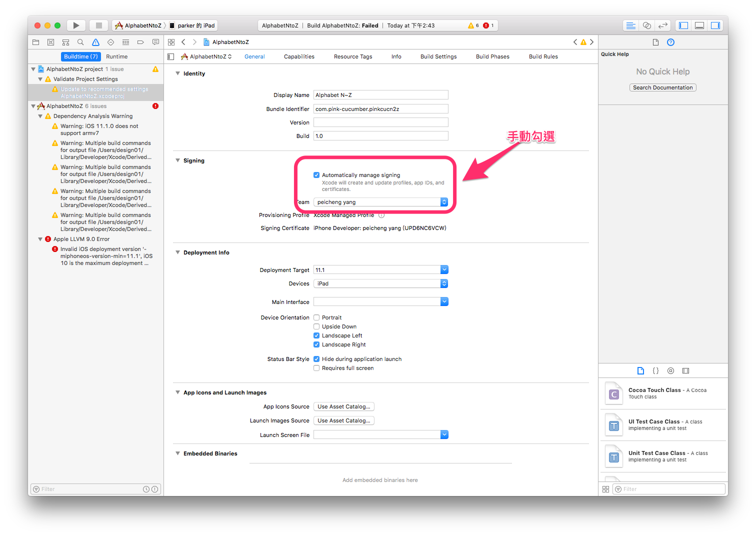Toggle the Debug area bottom panel
This screenshot has height=536, width=756.
[x=699, y=25]
